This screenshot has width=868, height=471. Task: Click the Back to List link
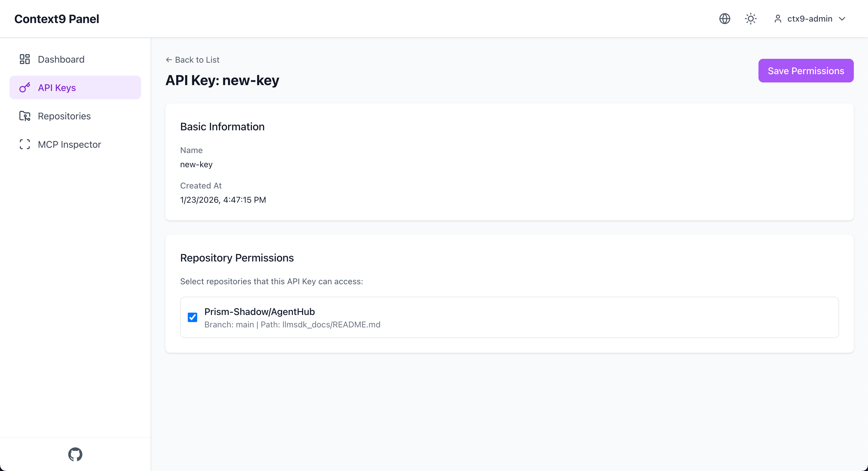point(192,60)
